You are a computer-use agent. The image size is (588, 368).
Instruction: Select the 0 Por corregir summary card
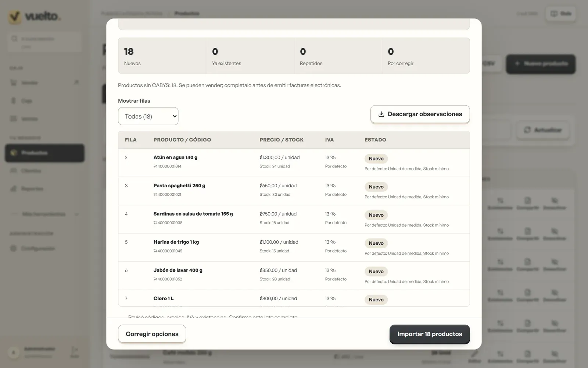coord(426,56)
